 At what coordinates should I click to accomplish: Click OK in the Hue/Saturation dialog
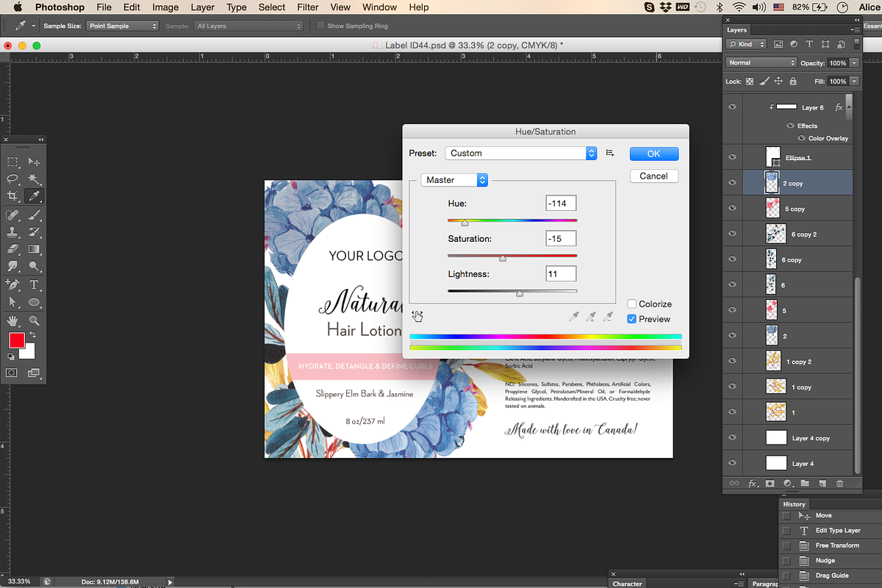[654, 154]
